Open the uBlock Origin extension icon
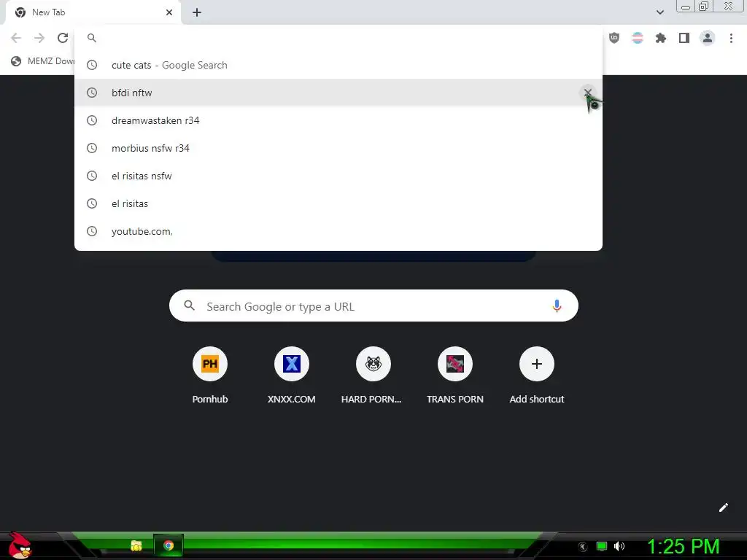This screenshot has width=747, height=560. coord(614,38)
